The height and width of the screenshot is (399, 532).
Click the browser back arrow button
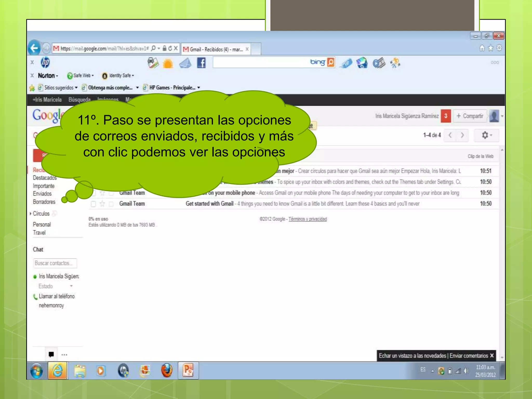[x=34, y=48]
